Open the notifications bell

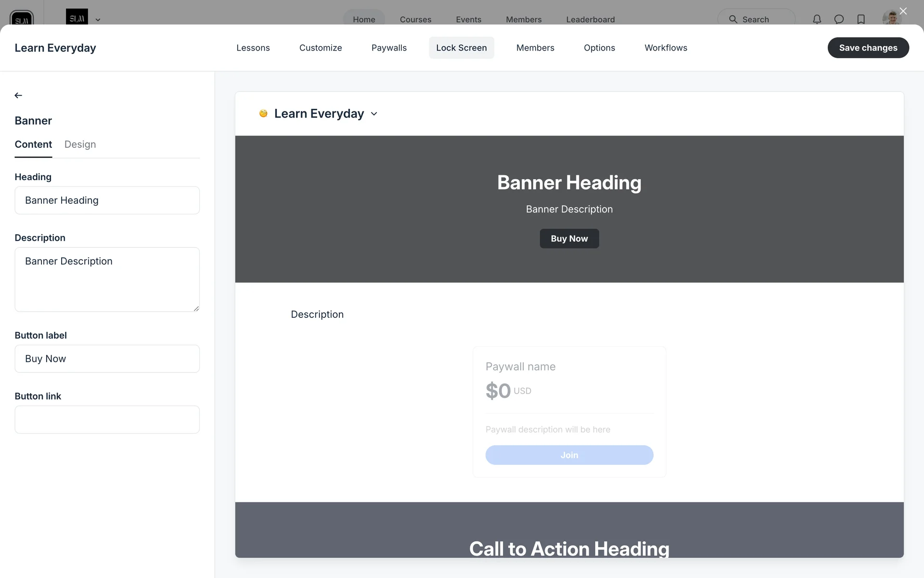[x=817, y=19]
